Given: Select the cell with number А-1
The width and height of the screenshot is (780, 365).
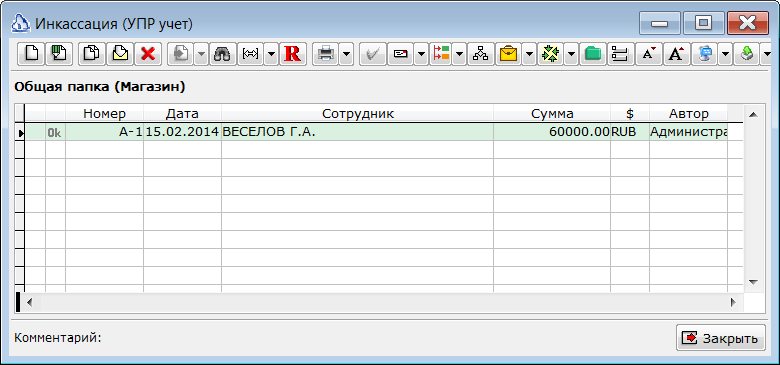Looking at the screenshot, I should [x=104, y=132].
